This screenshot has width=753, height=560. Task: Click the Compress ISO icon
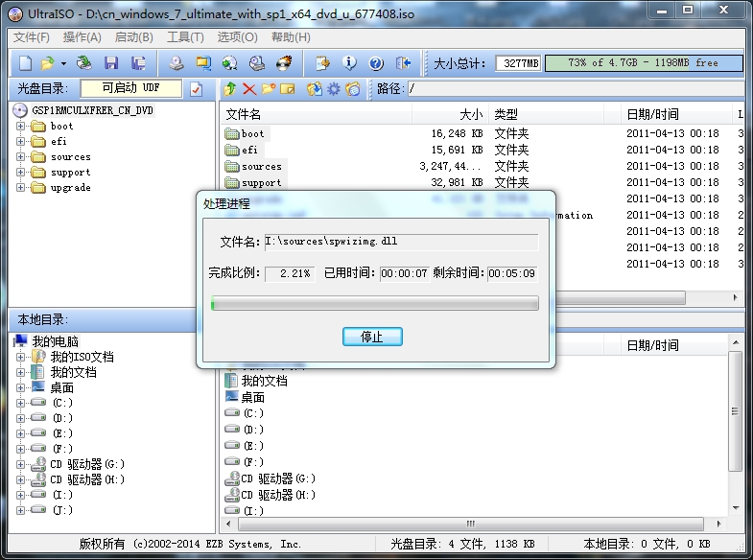click(x=203, y=63)
